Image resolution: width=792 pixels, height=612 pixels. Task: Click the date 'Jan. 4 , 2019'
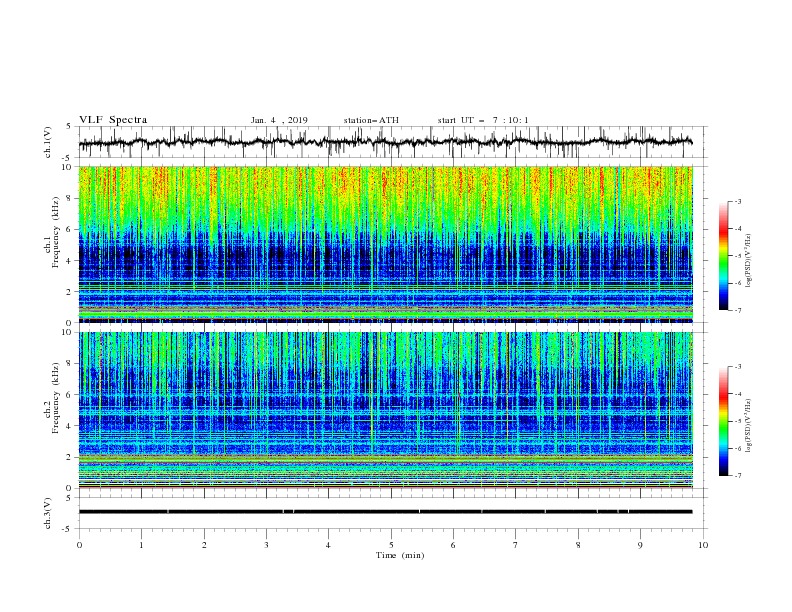tap(279, 120)
